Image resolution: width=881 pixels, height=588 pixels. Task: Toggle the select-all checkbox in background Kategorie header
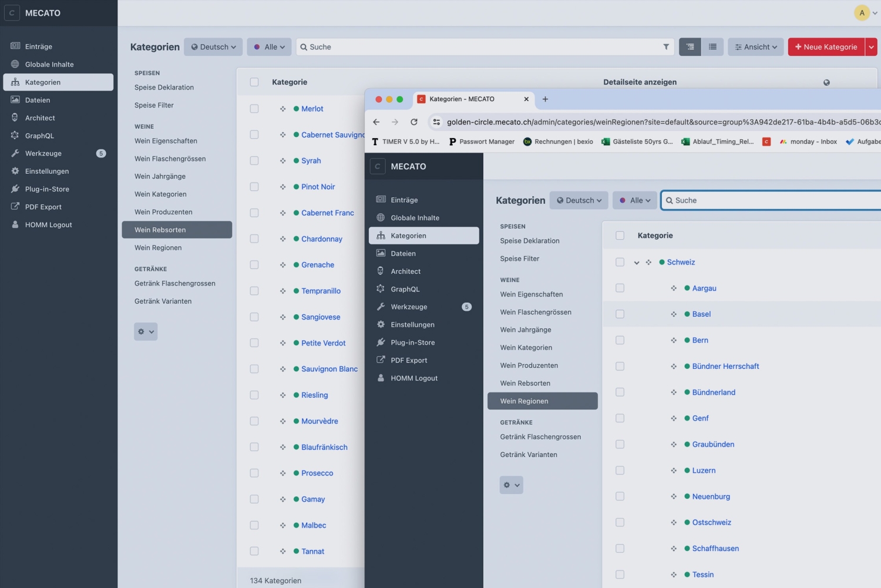click(x=254, y=82)
